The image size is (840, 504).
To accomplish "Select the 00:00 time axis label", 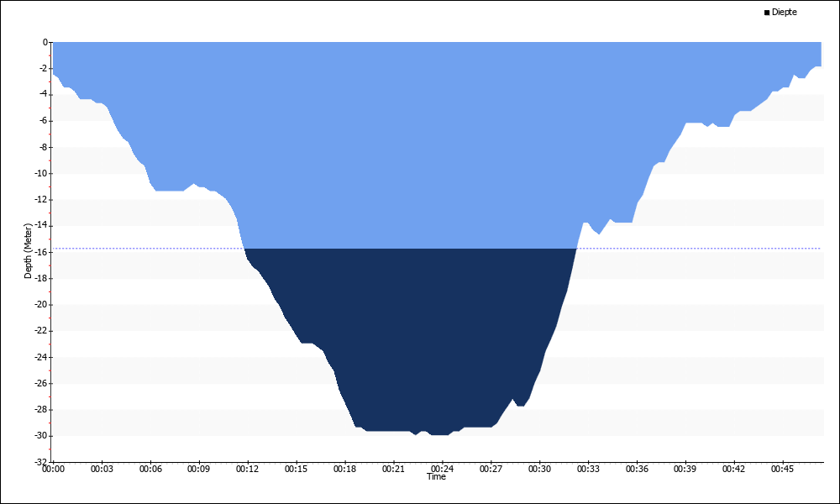I will pyautogui.click(x=53, y=469).
